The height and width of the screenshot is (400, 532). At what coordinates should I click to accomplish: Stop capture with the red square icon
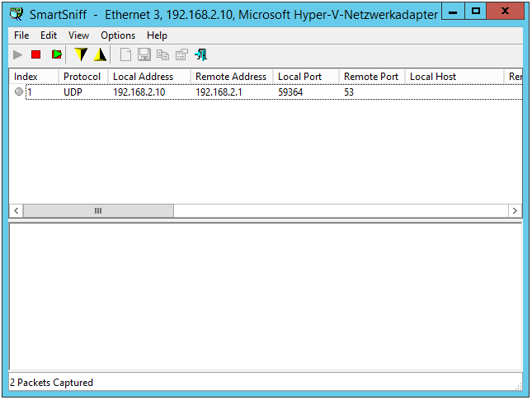pos(35,54)
